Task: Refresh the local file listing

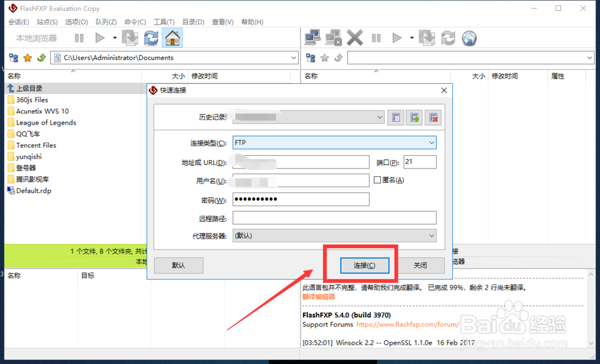Action: coord(151,38)
